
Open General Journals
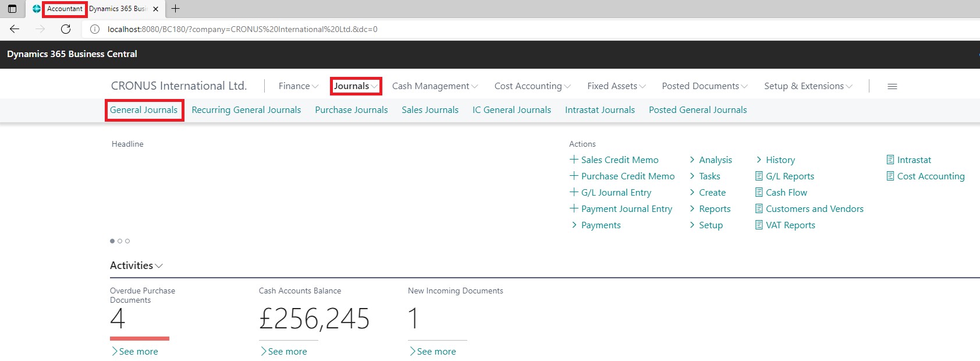(144, 109)
